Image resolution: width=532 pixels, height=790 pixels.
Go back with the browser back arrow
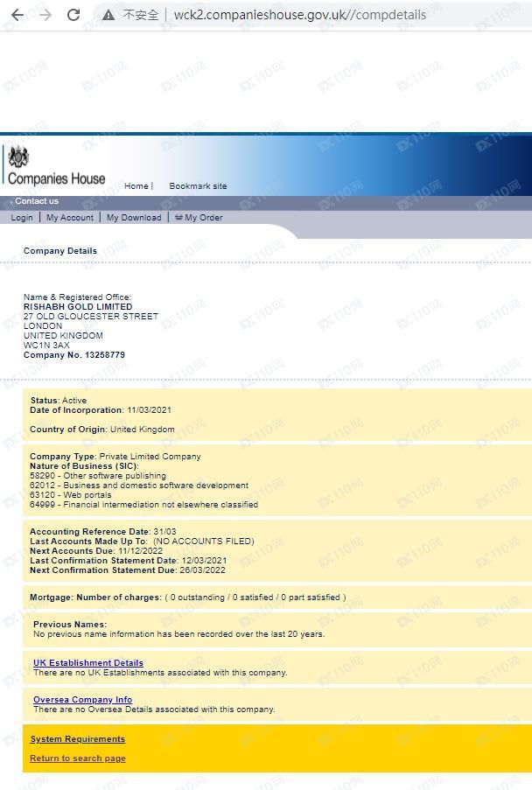pos(17,15)
